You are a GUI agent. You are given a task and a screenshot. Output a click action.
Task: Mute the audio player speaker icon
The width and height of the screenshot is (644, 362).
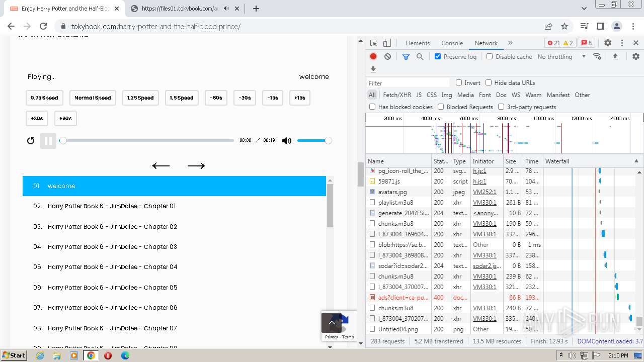pyautogui.click(x=287, y=141)
